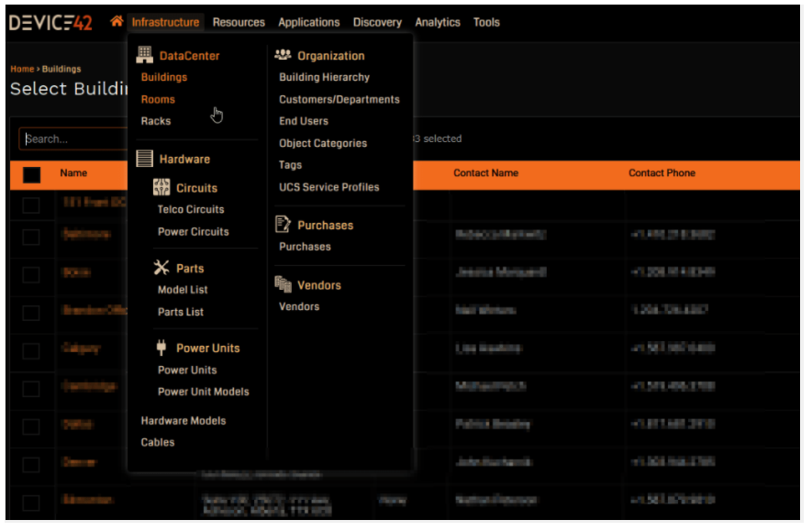Sort by the Name column header
Viewport: 812px width, 531px height.
tap(73, 173)
